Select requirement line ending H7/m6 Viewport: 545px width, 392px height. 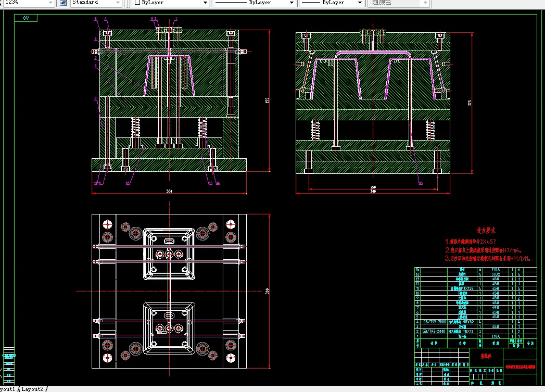(x=483, y=250)
